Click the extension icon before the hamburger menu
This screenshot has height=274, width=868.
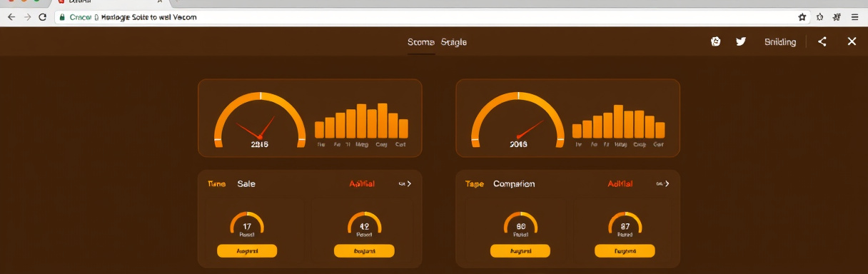[x=837, y=16]
